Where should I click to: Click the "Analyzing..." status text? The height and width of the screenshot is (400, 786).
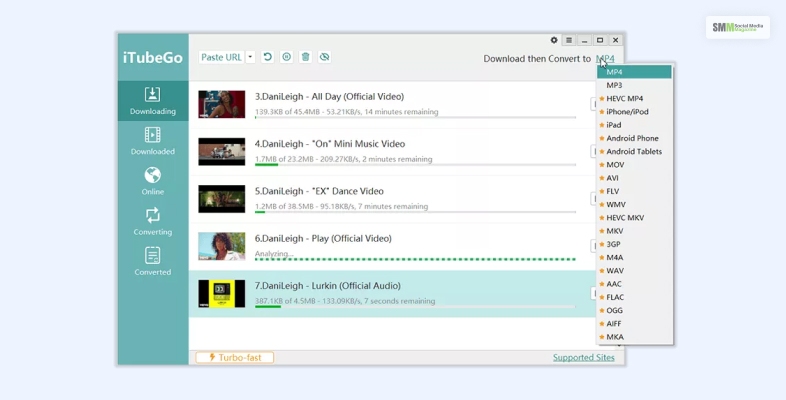click(274, 254)
